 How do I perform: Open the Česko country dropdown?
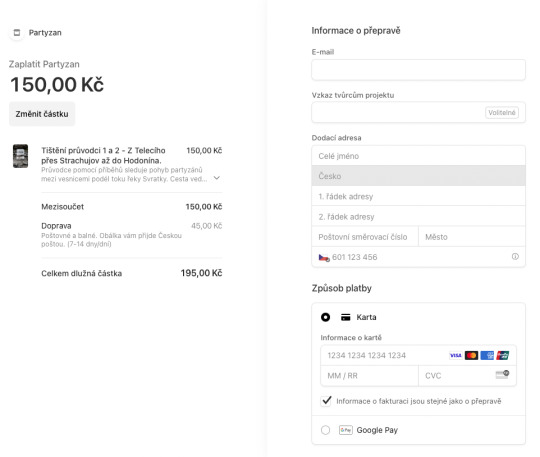click(418, 176)
